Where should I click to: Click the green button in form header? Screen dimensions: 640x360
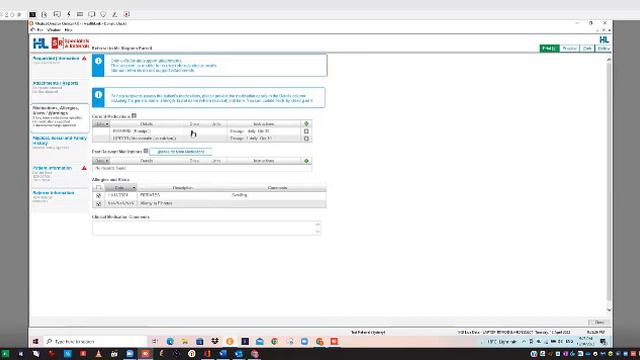(549, 49)
